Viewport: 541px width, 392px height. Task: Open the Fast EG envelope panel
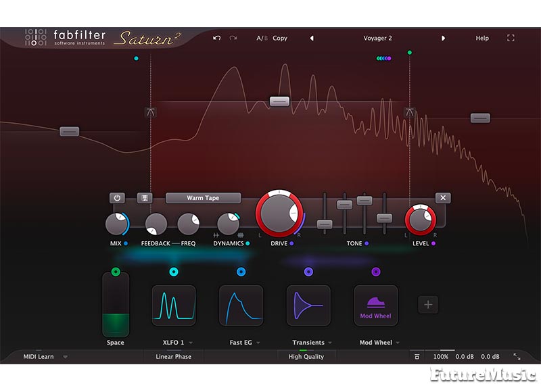[x=241, y=305]
